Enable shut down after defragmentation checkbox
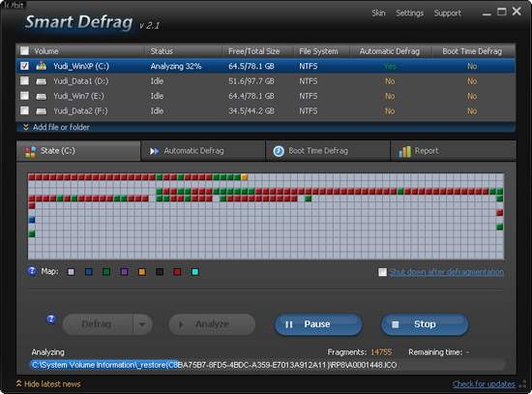 point(382,272)
